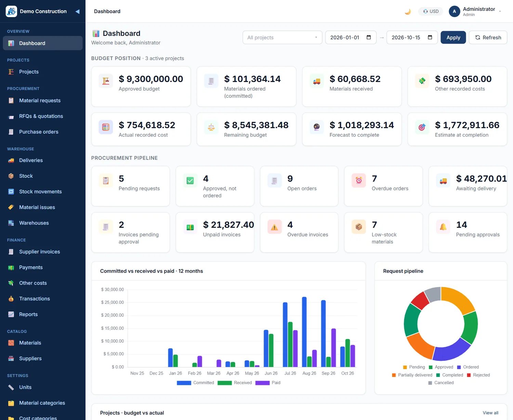513x420 pixels.
Task: Click the Stock movements icon in sidebar
Action: point(11,192)
